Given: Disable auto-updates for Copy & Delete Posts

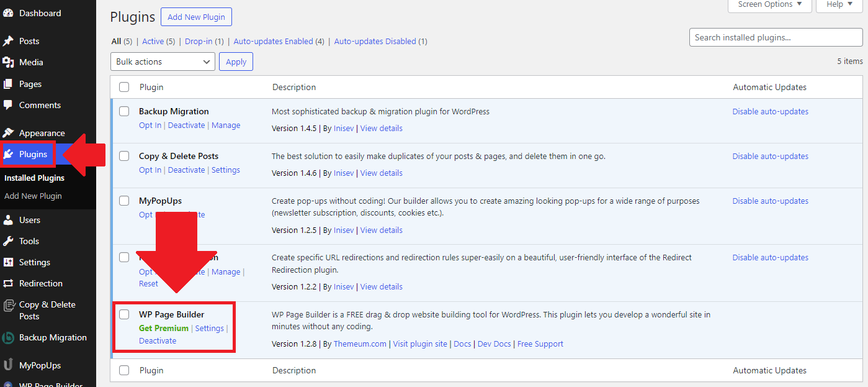Looking at the screenshot, I should point(771,157).
